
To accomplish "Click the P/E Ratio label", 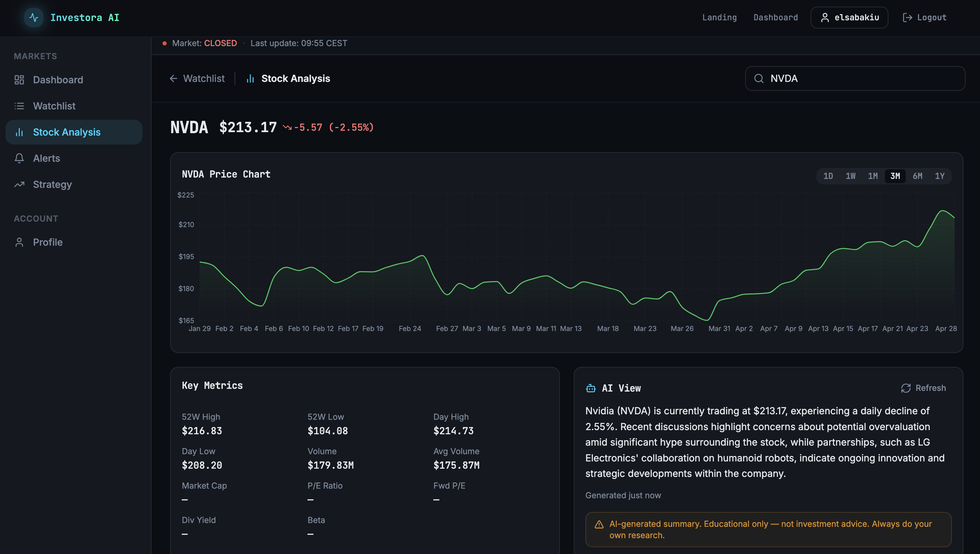I will pos(325,486).
